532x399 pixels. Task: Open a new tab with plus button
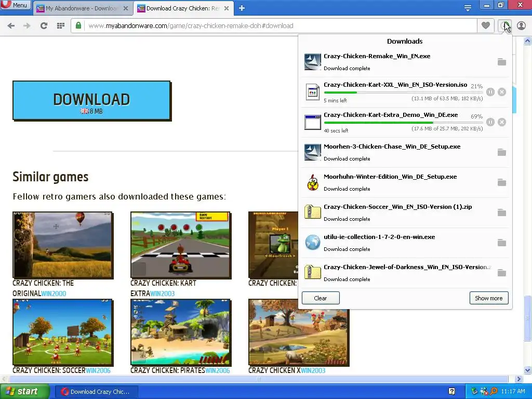(242, 8)
